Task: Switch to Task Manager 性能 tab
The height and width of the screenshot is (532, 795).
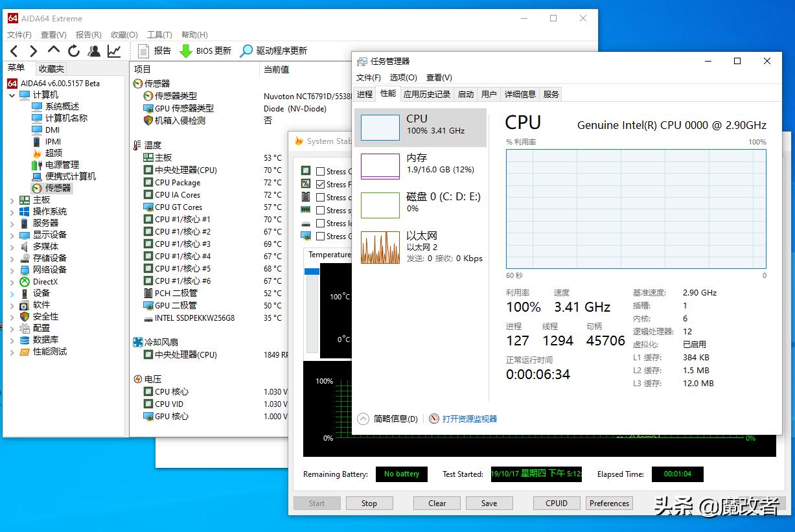Action: pos(387,93)
